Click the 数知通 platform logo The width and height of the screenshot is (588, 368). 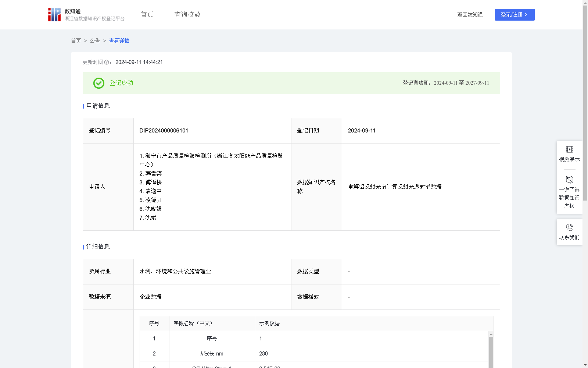(86, 15)
